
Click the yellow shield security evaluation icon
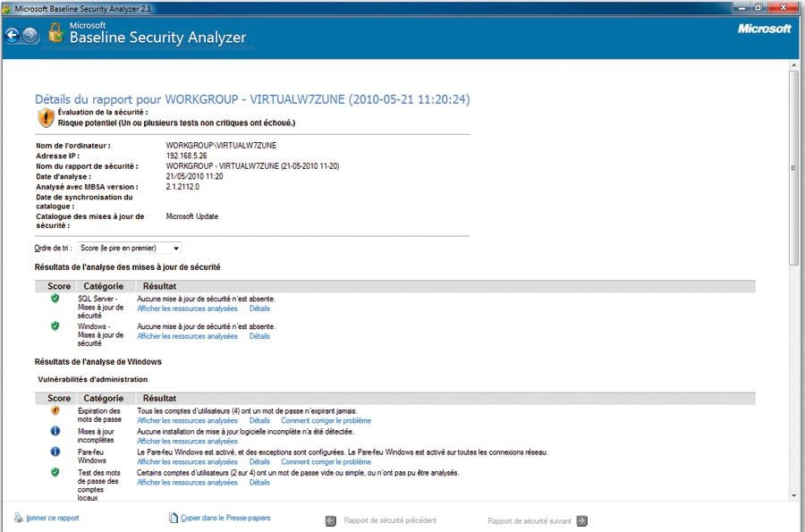pyautogui.click(x=46, y=117)
